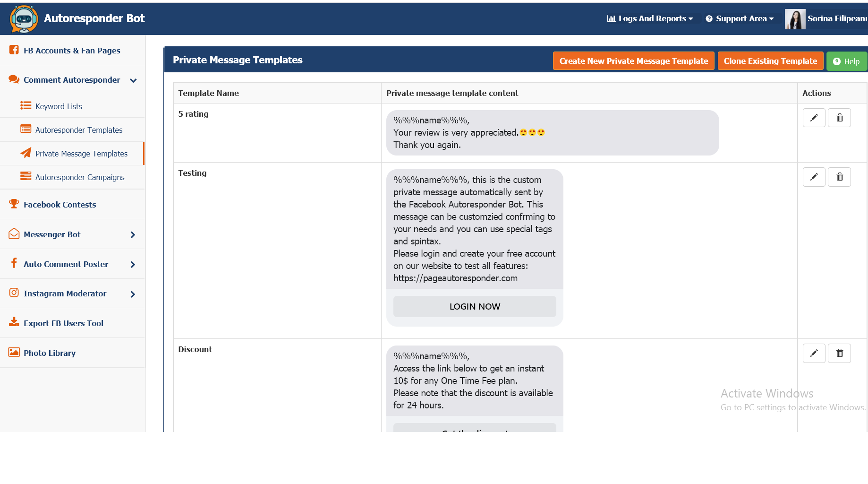This screenshot has width=868, height=484.
Task: Expand the Auto Comment Poster submenu
Action: pos(133,265)
